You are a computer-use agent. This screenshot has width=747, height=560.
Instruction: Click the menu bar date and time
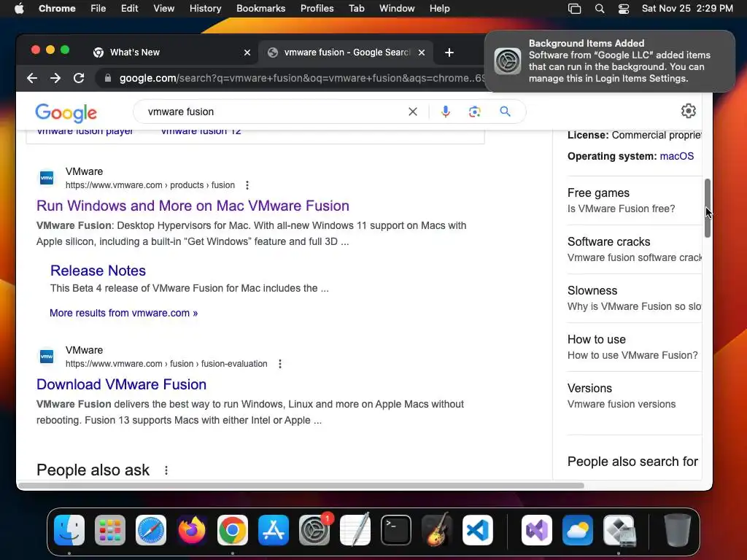pyautogui.click(x=687, y=9)
